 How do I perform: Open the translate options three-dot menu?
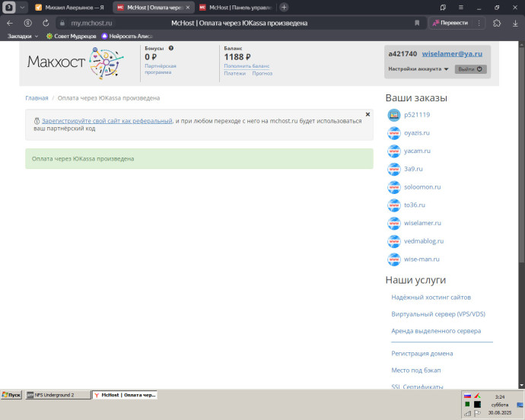479,23
